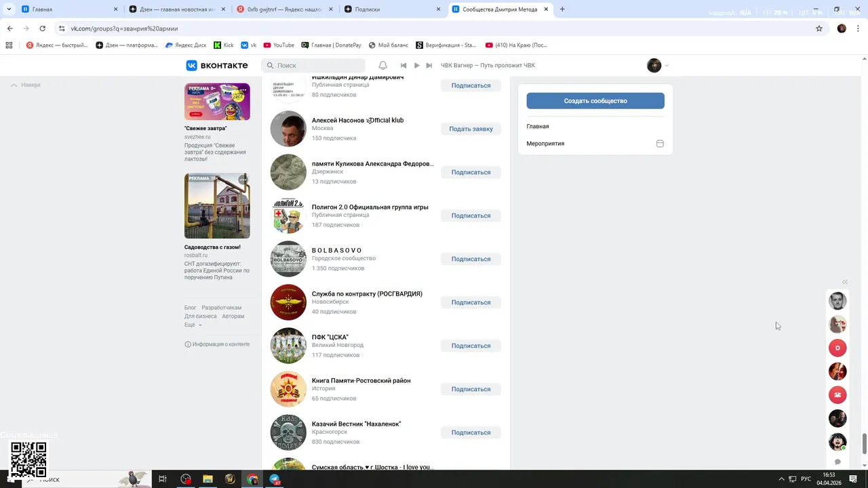Open apps grid icon in bookmarks bar

pos(9,45)
